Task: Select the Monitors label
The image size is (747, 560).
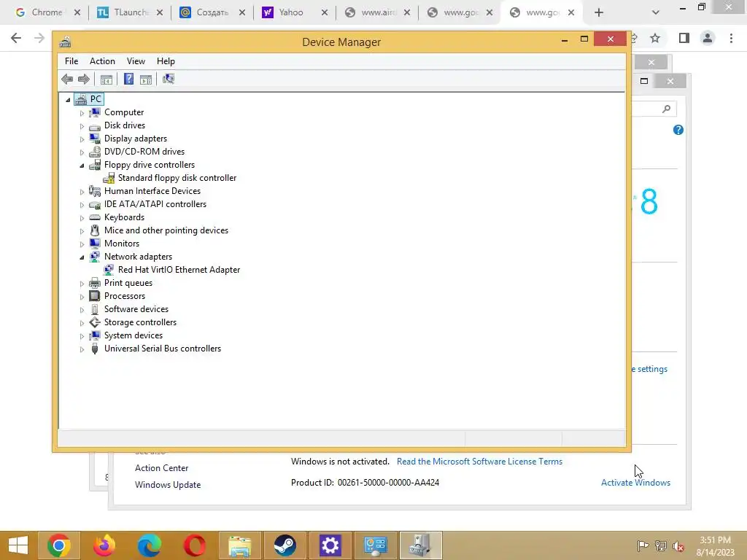Action: (122, 244)
